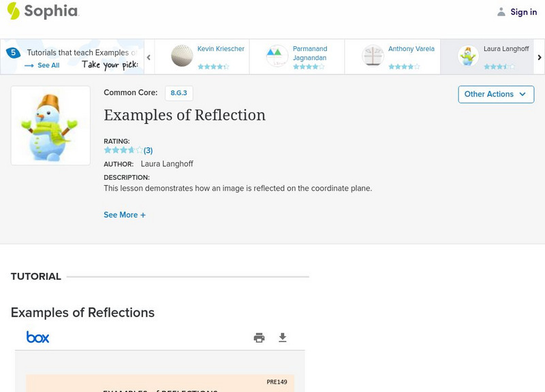This screenshot has width=545, height=392.
Task: Select Anthony Varela's pill tutorial icon
Action: (x=372, y=54)
